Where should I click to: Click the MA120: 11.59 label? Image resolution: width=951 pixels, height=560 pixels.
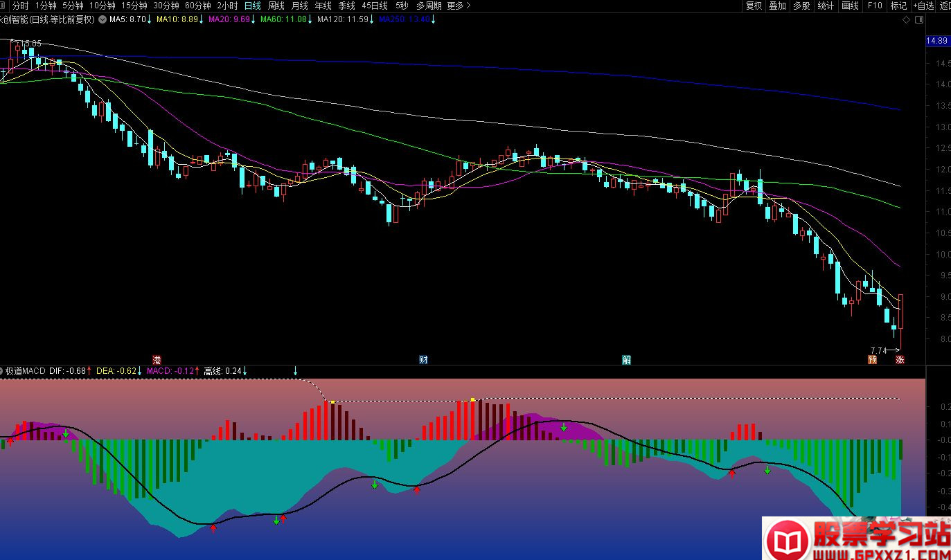click(x=342, y=19)
